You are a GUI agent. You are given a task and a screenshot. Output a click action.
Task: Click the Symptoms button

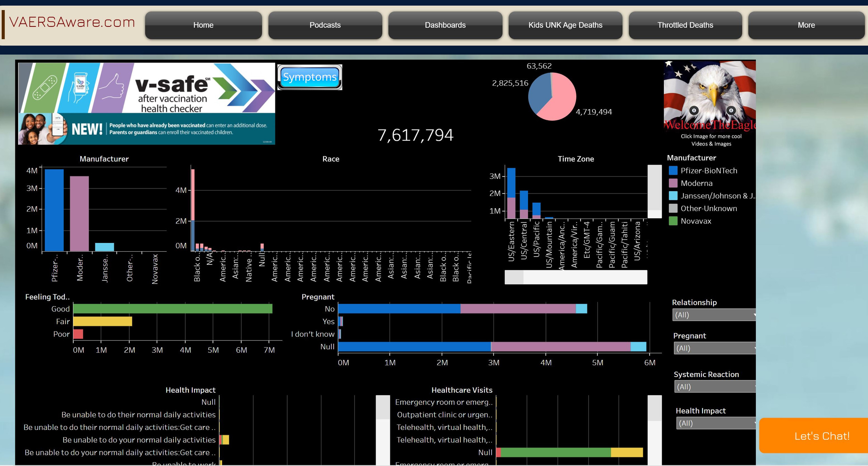[x=309, y=77]
